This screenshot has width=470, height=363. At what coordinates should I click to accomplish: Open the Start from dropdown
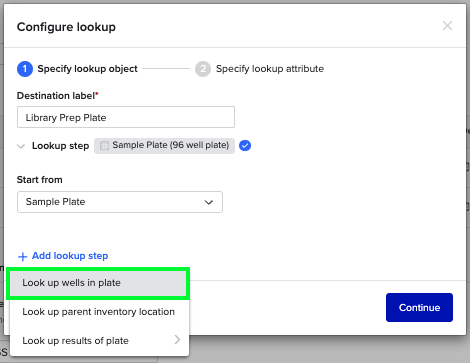point(120,202)
